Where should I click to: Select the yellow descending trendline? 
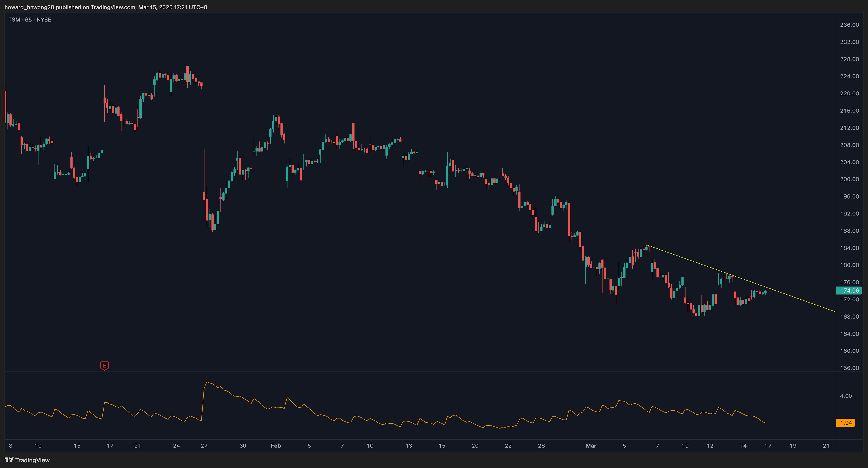tap(802, 300)
